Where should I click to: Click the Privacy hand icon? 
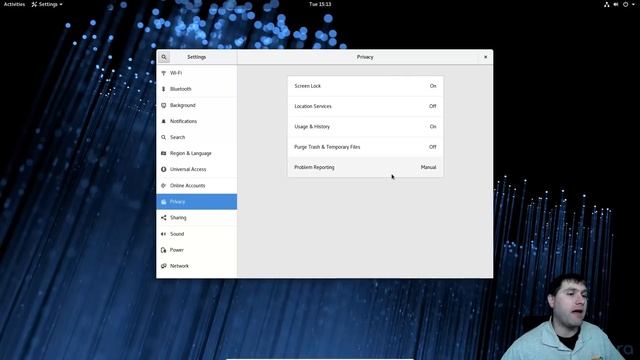pos(164,202)
